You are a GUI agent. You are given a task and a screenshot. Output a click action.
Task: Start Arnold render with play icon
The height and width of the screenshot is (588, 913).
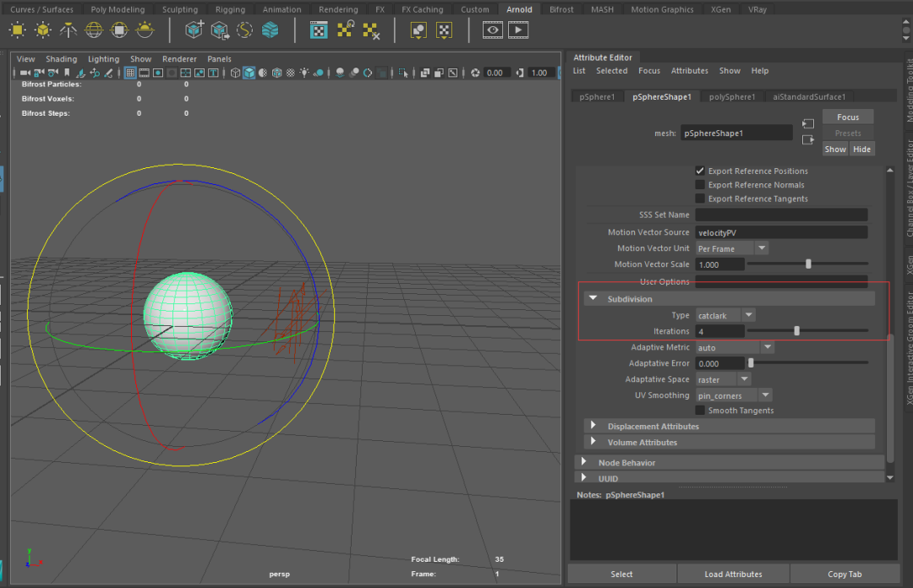pyautogui.click(x=518, y=30)
